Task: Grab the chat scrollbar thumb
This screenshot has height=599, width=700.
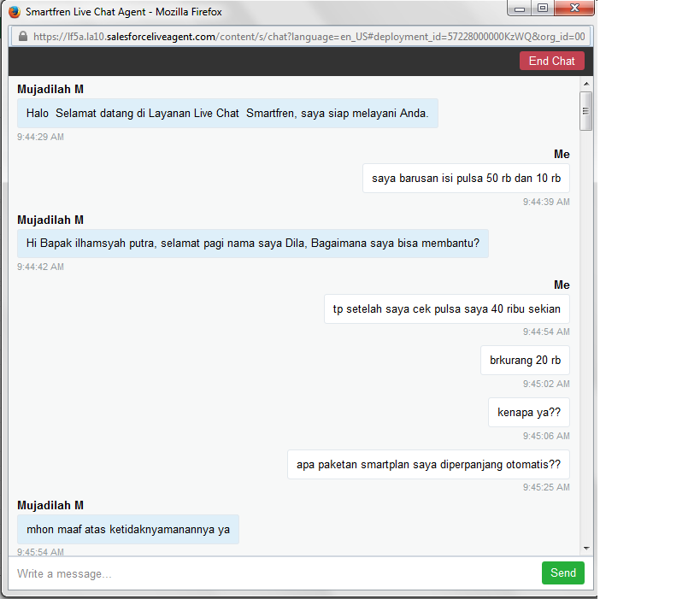Action: tap(585, 111)
